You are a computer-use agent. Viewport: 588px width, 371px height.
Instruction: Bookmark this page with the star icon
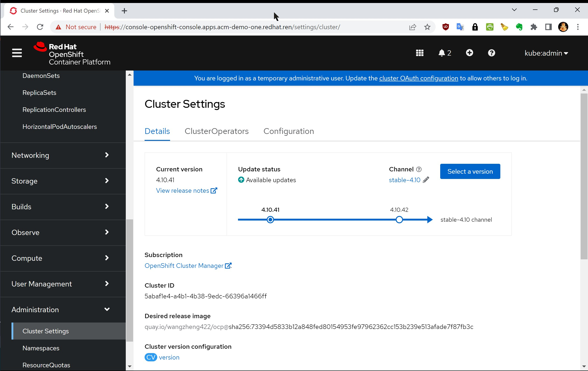(427, 27)
